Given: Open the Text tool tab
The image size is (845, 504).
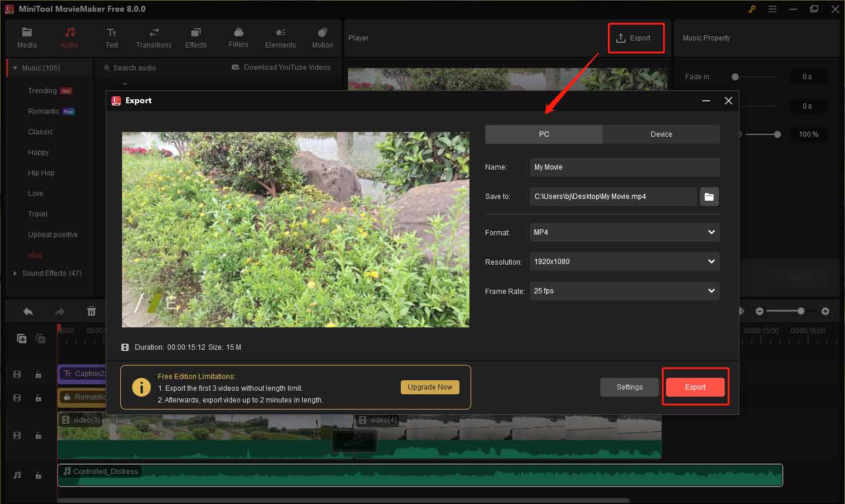Looking at the screenshot, I should click(x=111, y=38).
